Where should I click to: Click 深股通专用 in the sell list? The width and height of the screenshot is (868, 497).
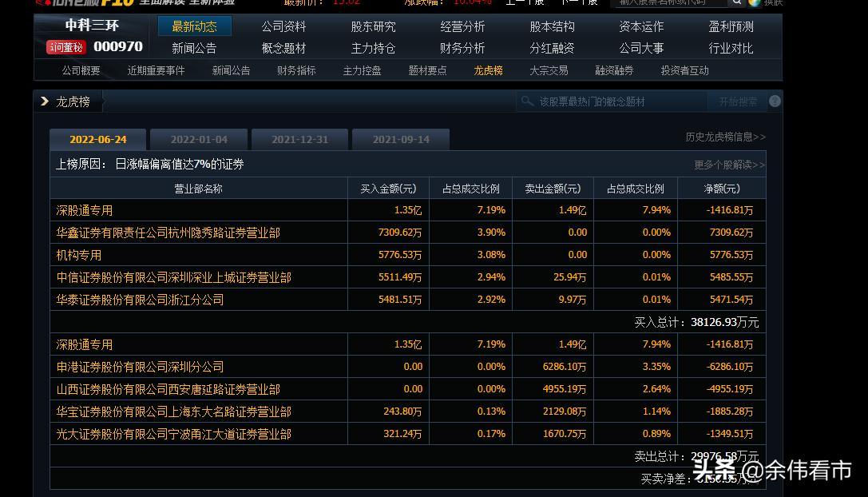coord(84,344)
